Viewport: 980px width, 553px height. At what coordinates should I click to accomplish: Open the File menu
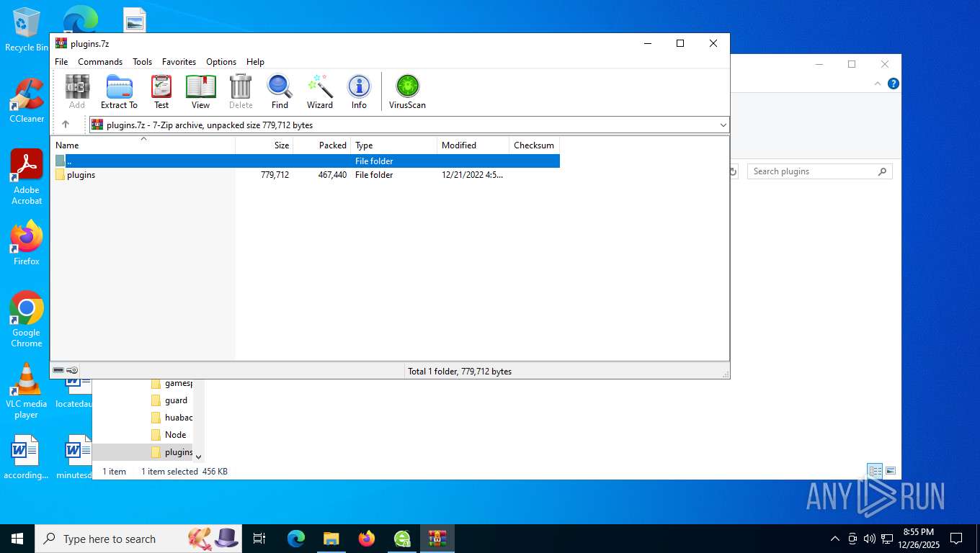pos(61,62)
